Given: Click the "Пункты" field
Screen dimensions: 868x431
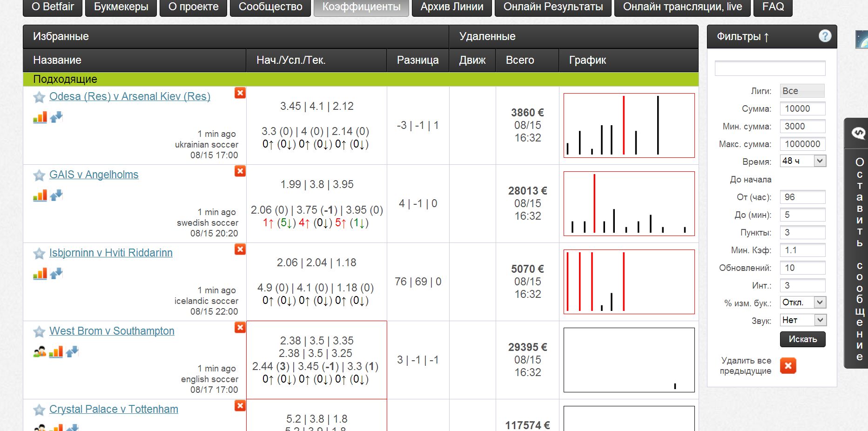Looking at the screenshot, I should point(802,232).
